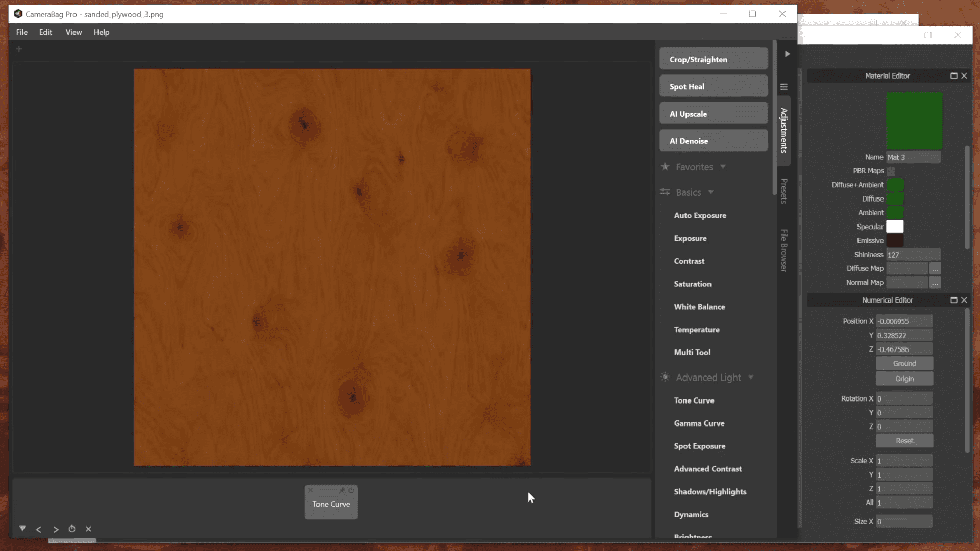Image resolution: width=980 pixels, height=551 pixels.
Task: Open the Edit menu
Action: click(x=45, y=32)
